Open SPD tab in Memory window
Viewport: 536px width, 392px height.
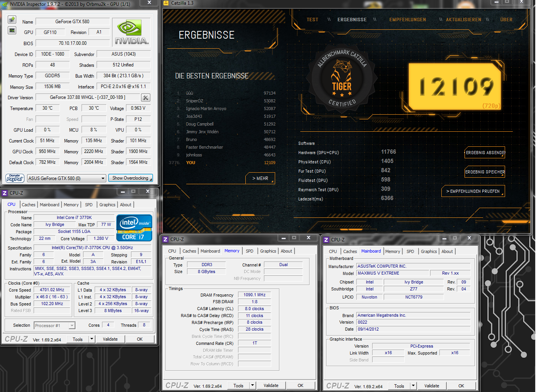250,251
